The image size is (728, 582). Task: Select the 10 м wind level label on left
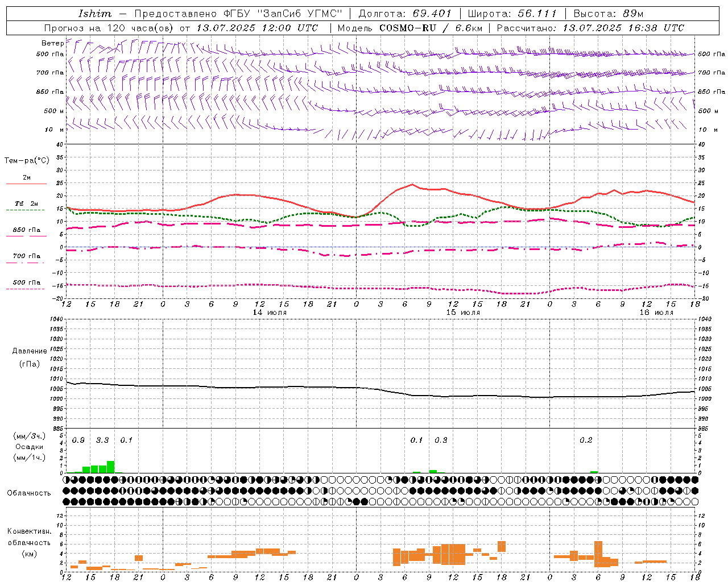tap(55, 130)
